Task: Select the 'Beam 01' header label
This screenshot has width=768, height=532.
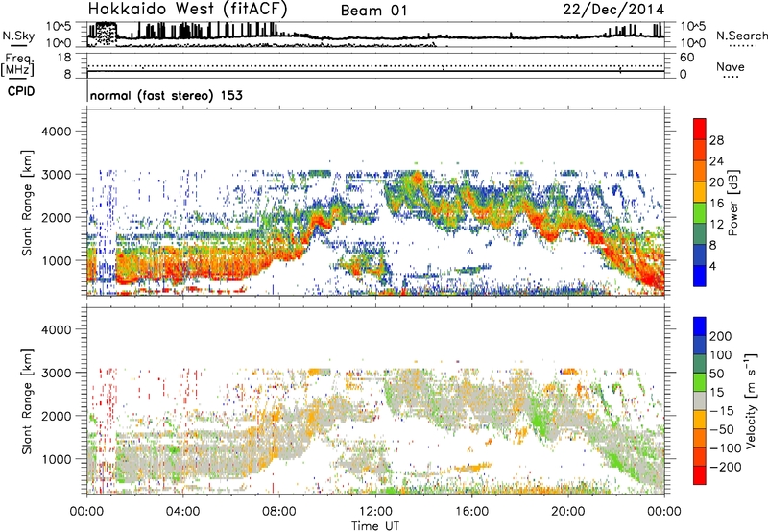Action: point(373,11)
